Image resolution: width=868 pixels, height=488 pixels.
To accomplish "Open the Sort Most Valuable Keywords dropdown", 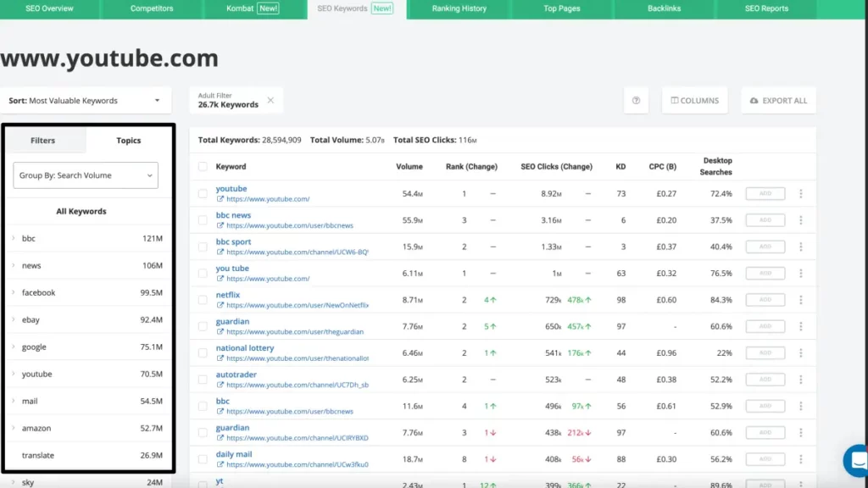I will [86, 101].
